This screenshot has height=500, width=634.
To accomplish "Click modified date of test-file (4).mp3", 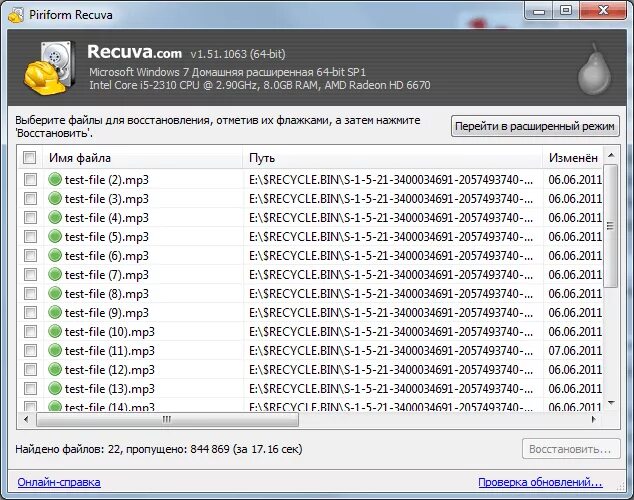I will point(575,217).
